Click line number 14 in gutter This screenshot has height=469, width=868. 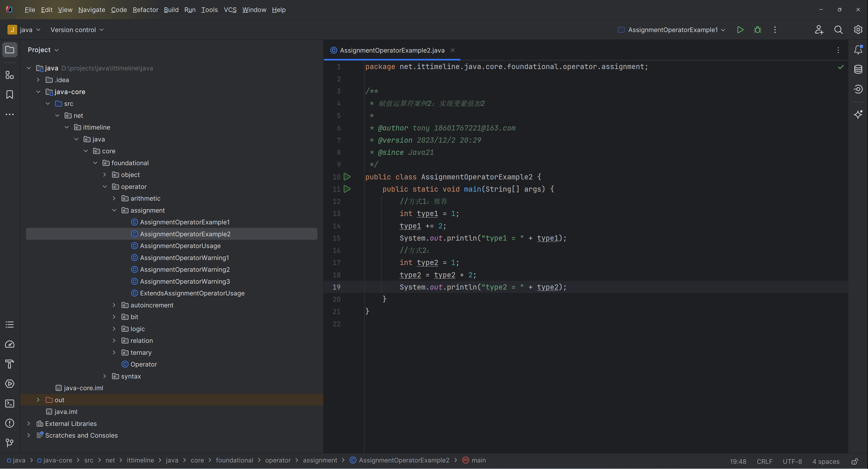coord(336,225)
